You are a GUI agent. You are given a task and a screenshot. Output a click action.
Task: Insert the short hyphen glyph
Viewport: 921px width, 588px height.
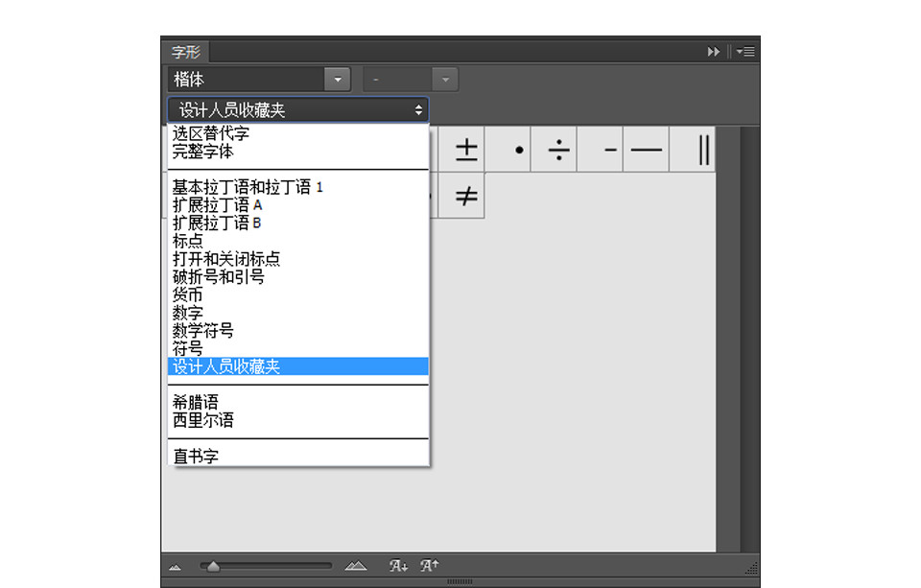[600, 150]
